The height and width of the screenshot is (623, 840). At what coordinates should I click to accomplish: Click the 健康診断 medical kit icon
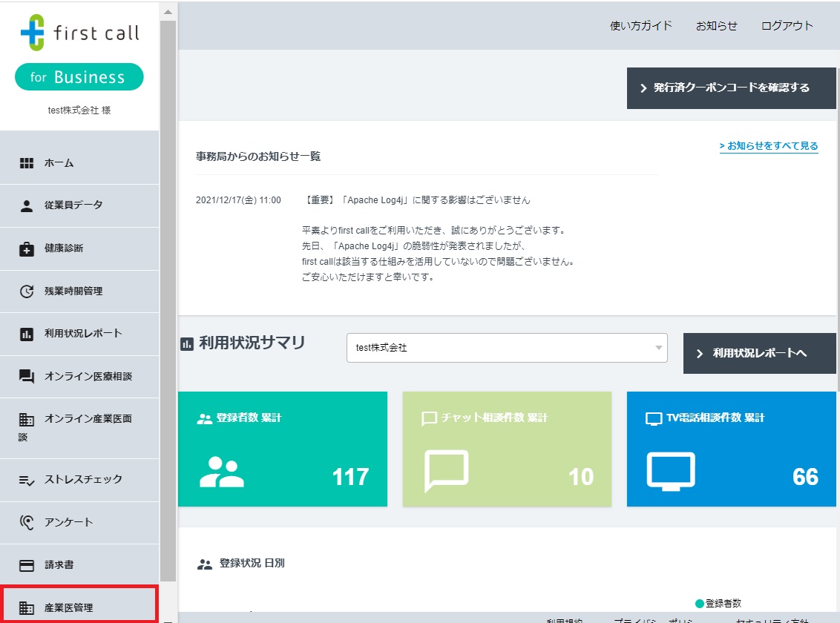tap(26, 248)
